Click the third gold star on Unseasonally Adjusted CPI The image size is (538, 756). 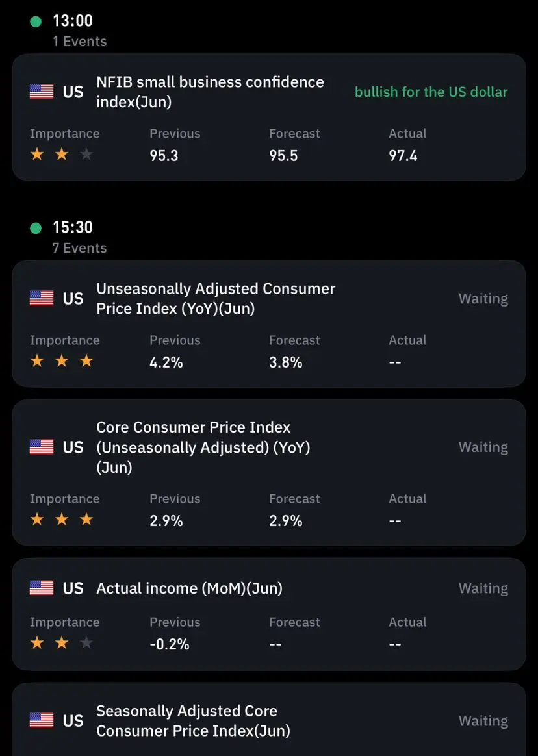[x=86, y=360]
